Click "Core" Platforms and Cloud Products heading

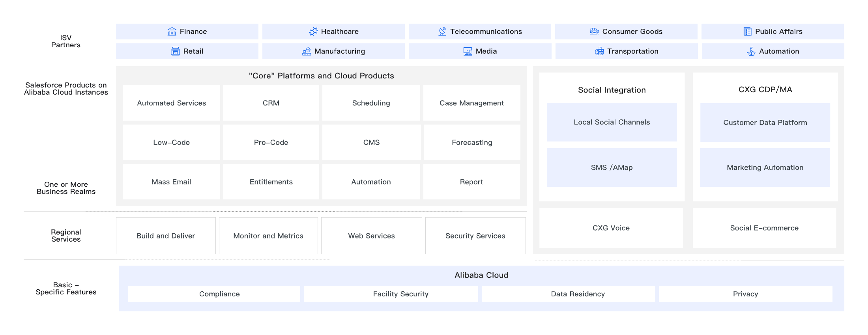click(322, 76)
